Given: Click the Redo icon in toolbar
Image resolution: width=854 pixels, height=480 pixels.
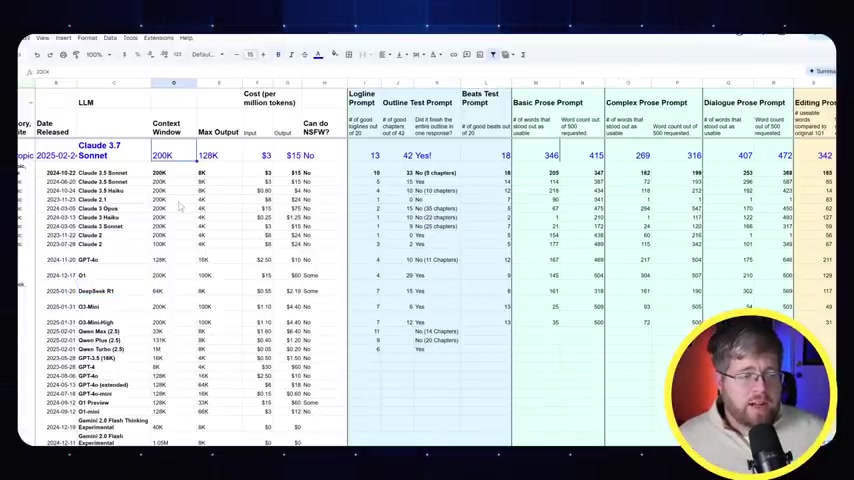Looking at the screenshot, I should (x=50, y=55).
